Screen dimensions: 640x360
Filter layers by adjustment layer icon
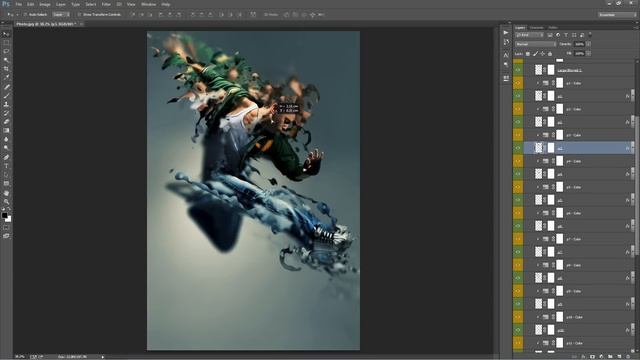(x=558, y=35)
